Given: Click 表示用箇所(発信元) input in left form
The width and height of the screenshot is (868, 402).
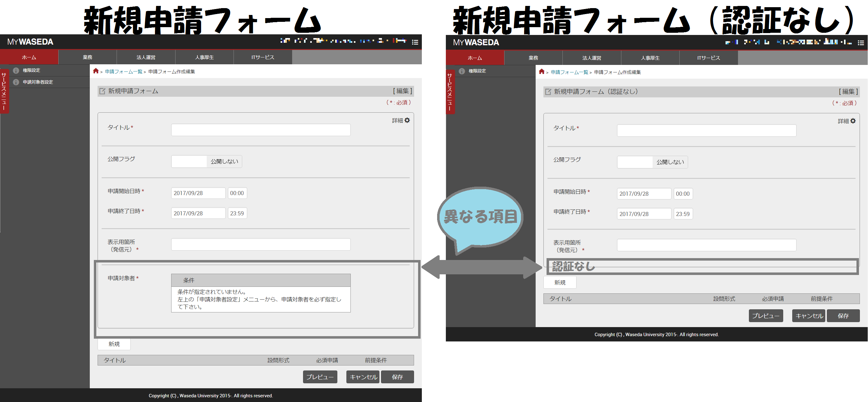Looking at the screenshot, I should [261, 244].
